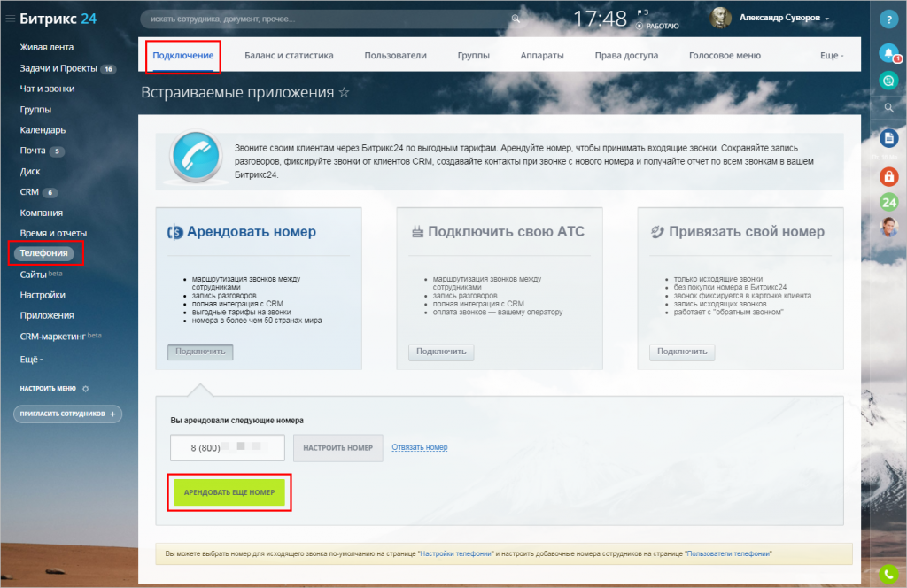Open Компания in sidebar
The image size is (907, 588).
(x=41, y=213)
